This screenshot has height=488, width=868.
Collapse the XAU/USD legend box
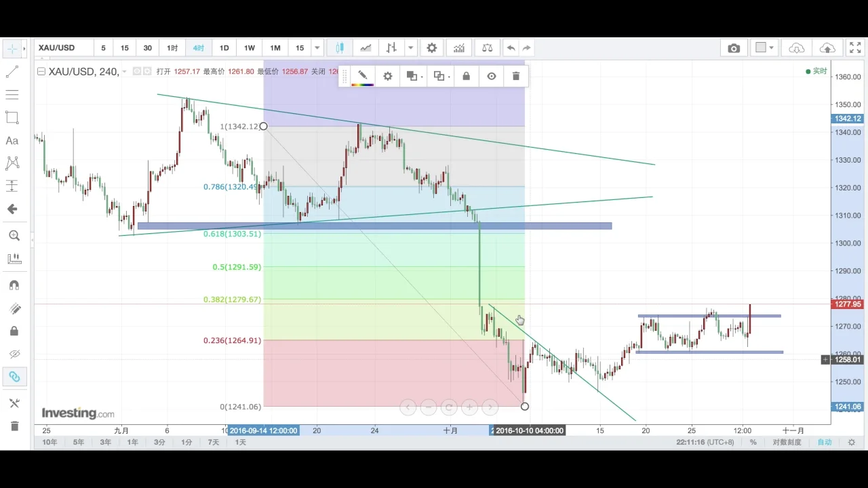coord(41,71)
